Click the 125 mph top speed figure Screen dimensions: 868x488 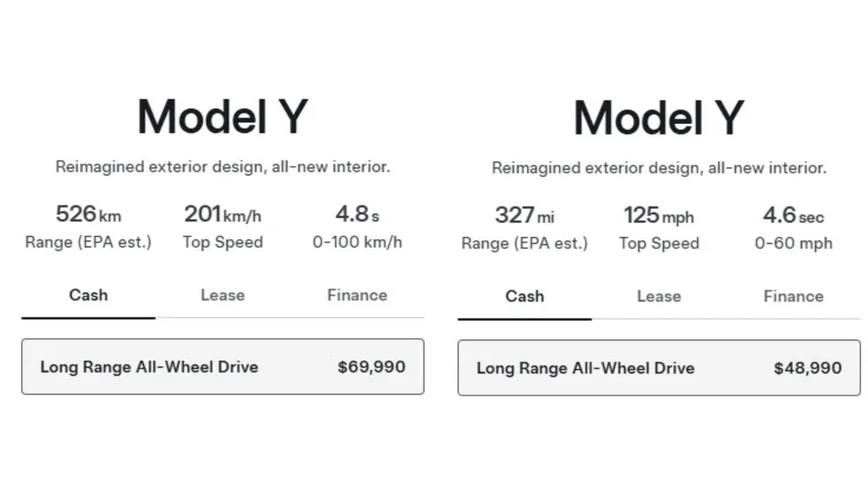click(659, 216)
